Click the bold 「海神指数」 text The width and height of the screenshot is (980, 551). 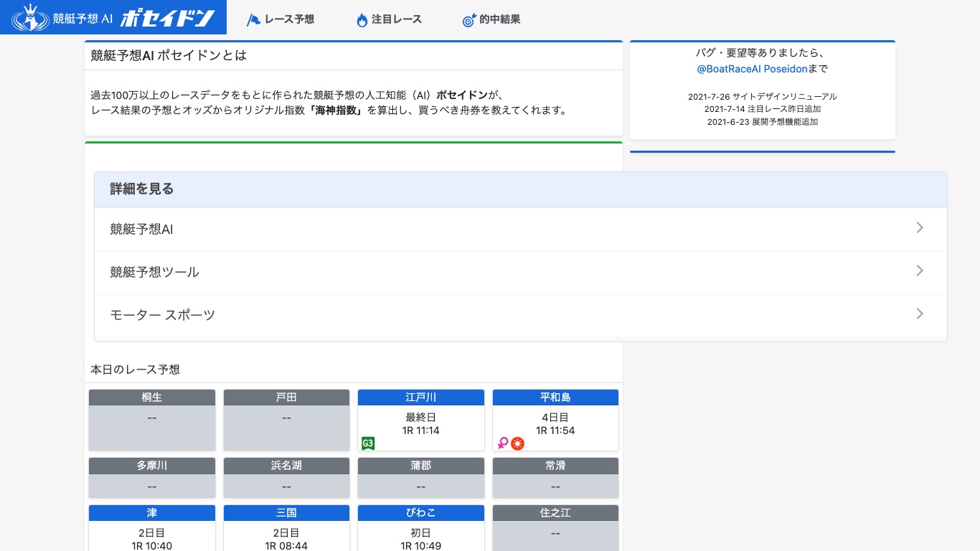(336, 110)
